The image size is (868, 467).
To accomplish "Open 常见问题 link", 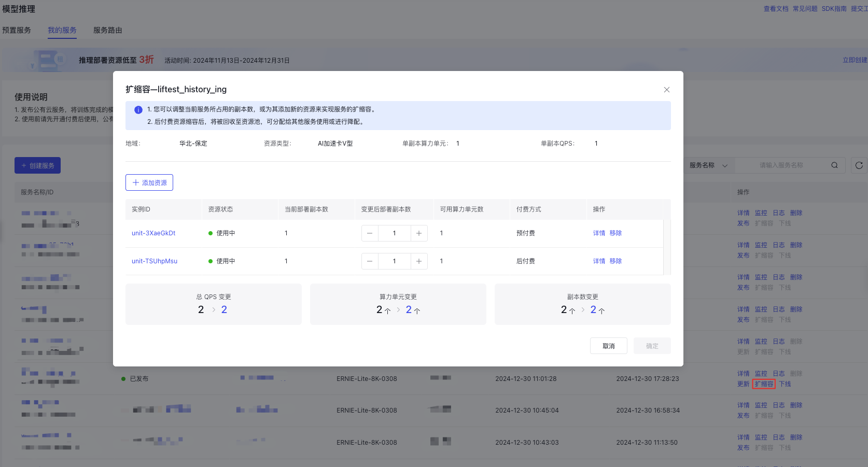I will 805,9.
